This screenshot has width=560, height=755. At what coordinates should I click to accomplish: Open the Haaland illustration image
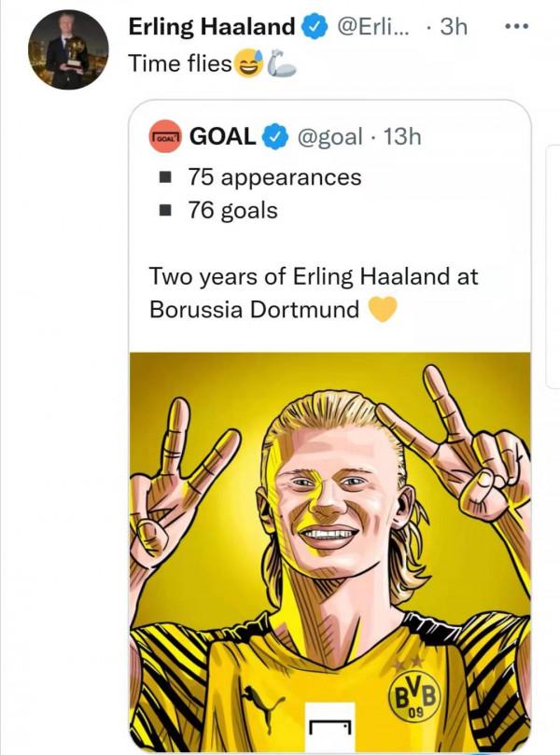(329, 523)
